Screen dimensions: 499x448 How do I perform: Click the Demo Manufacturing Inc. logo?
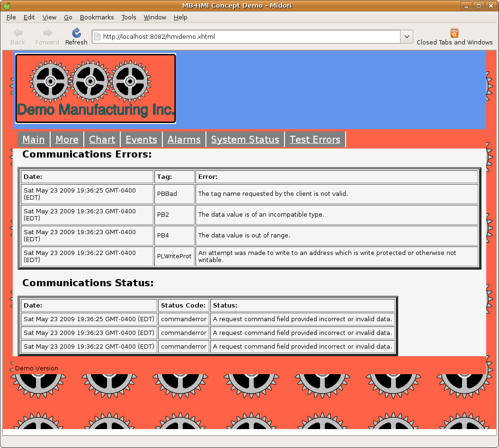(96, 88)
